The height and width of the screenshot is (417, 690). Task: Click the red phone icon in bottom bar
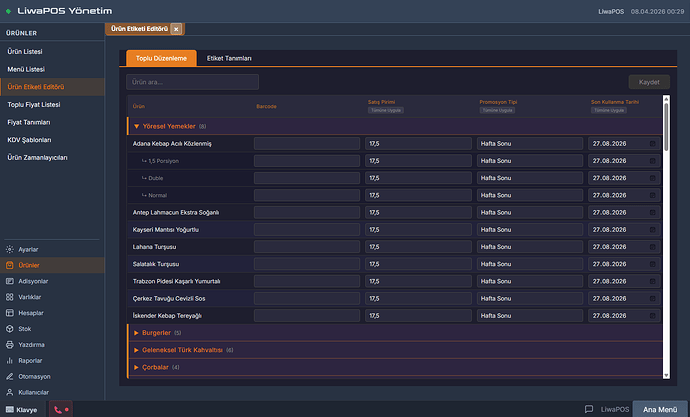pyautogui.click(x=58, y=409)
